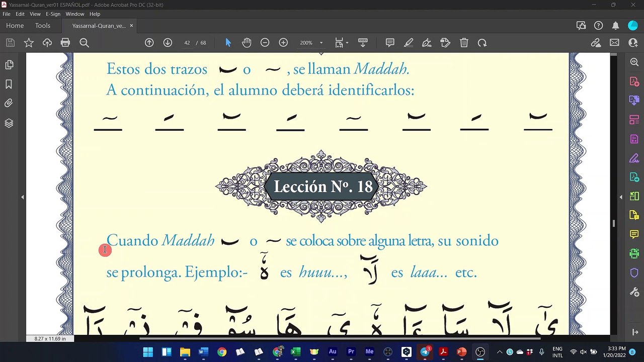This screenshot has height=362, width=644.
Task: Close the Yassarnal-Quran document tab
Action: click(132, 26)
